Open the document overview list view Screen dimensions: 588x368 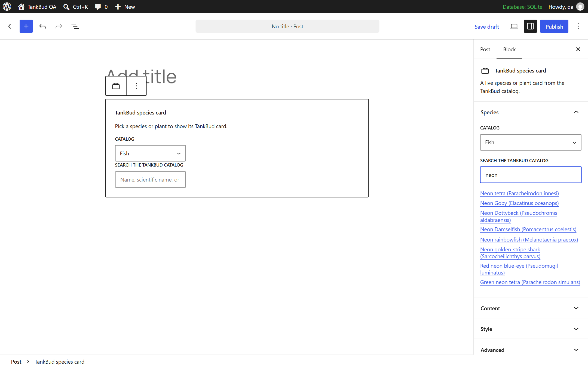[x=75, y=26]
